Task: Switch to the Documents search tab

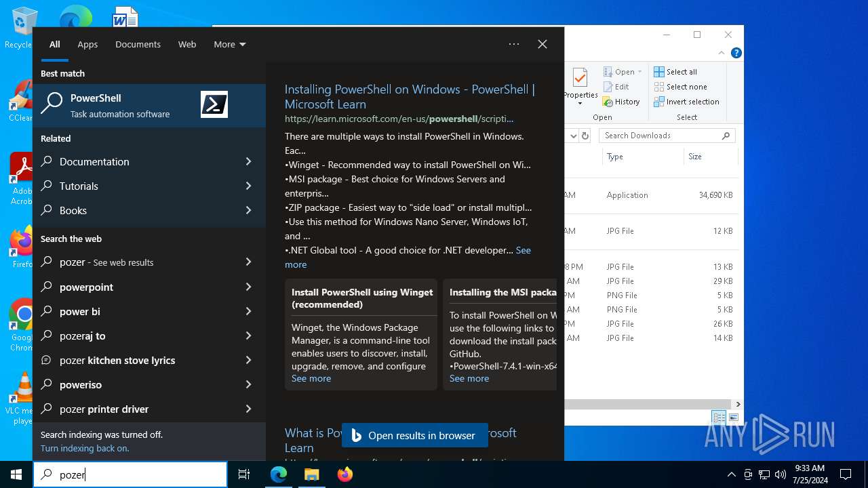Action: point(138,44)
